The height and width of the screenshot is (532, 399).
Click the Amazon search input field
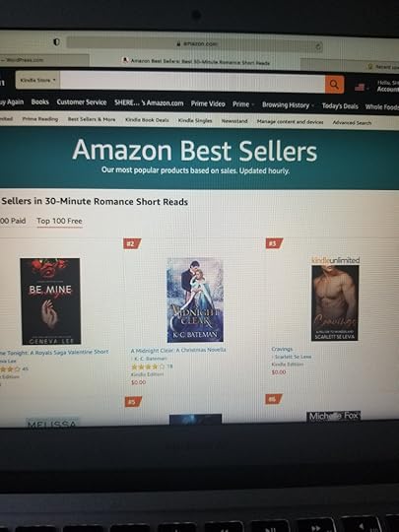pyautogui.click(x=192, y=82)
